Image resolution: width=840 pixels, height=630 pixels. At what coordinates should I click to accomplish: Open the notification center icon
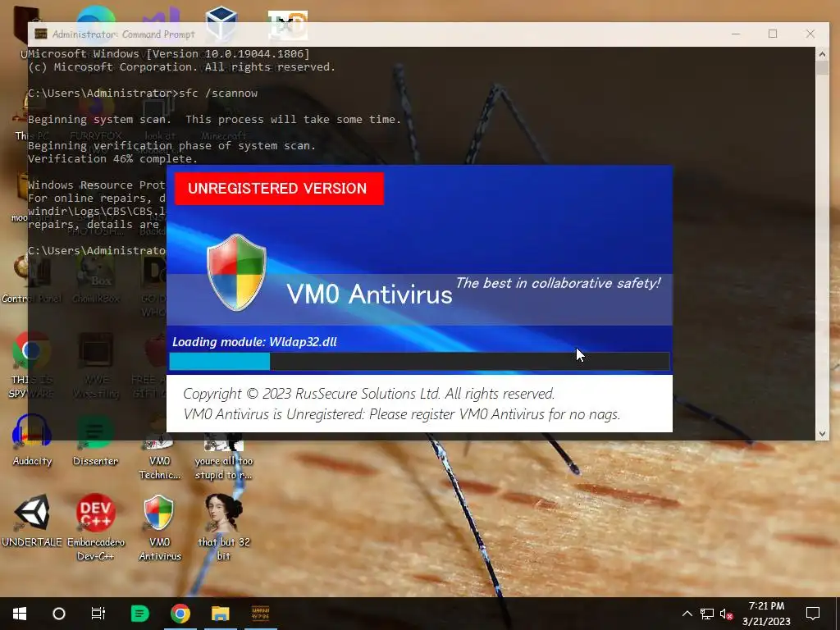click(x=813, y=614)
